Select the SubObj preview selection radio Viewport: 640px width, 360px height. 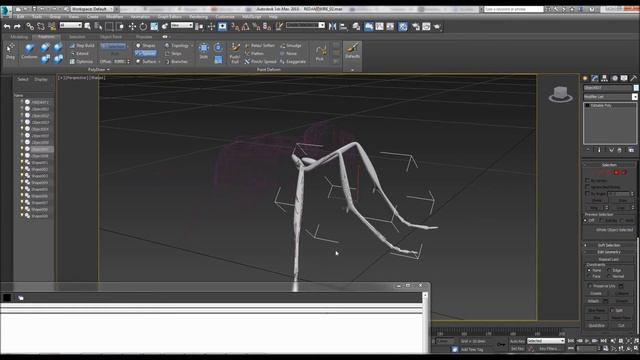click(602, 220)
